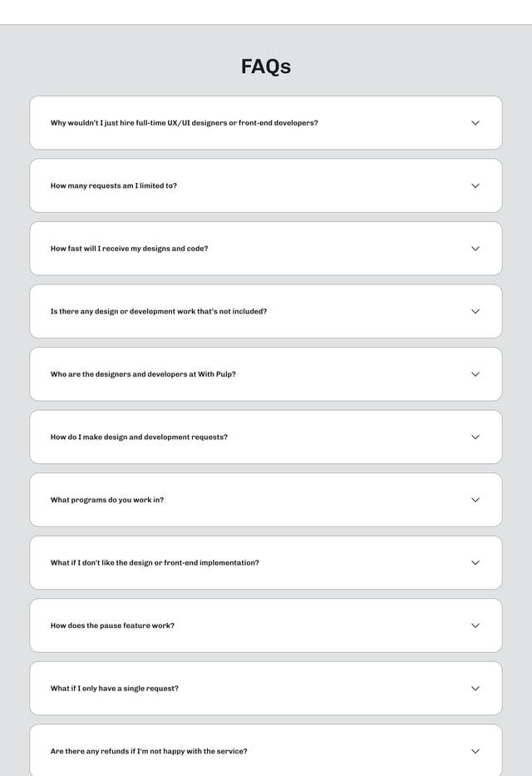Toggle chevron for With Pulp designers question
Screen dimensions: 532x776
[475, 374]
